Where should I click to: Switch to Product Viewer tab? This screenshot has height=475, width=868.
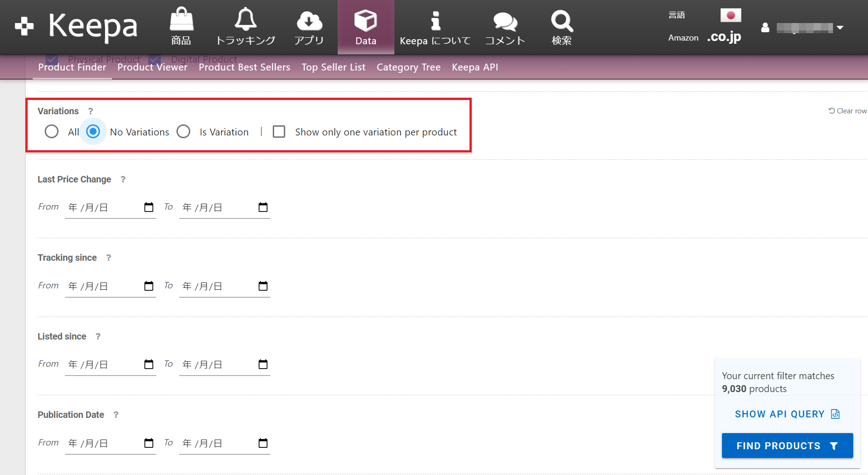tap(152, 67)
